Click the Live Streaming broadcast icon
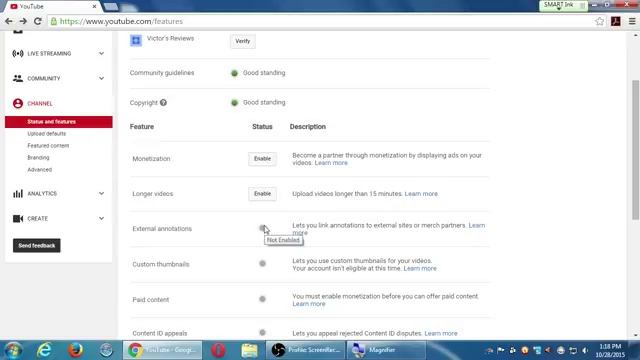 pos(18,53)
